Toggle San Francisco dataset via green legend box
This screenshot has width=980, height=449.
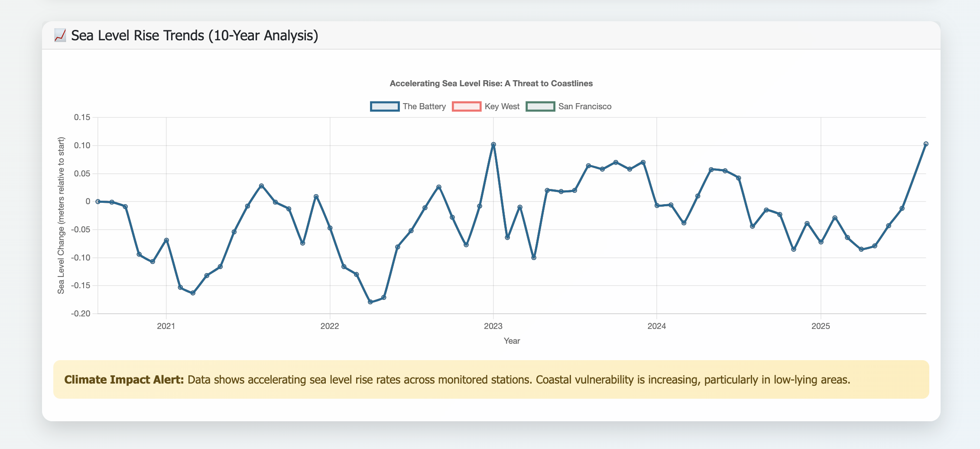pos(540,107)
